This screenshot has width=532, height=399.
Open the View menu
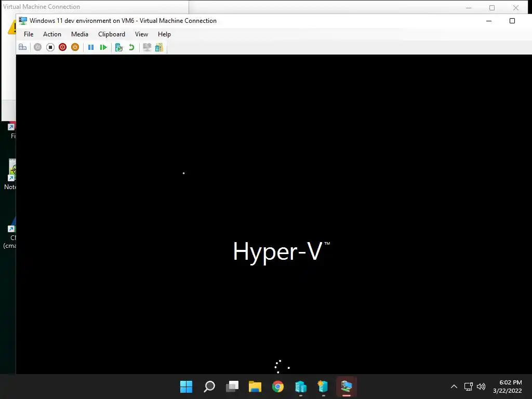(141, 34)
